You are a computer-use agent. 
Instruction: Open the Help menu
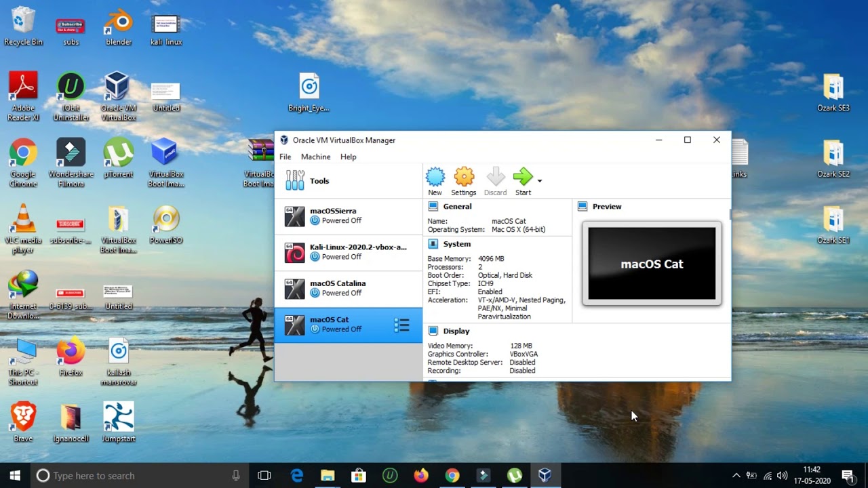coord(349,157)
